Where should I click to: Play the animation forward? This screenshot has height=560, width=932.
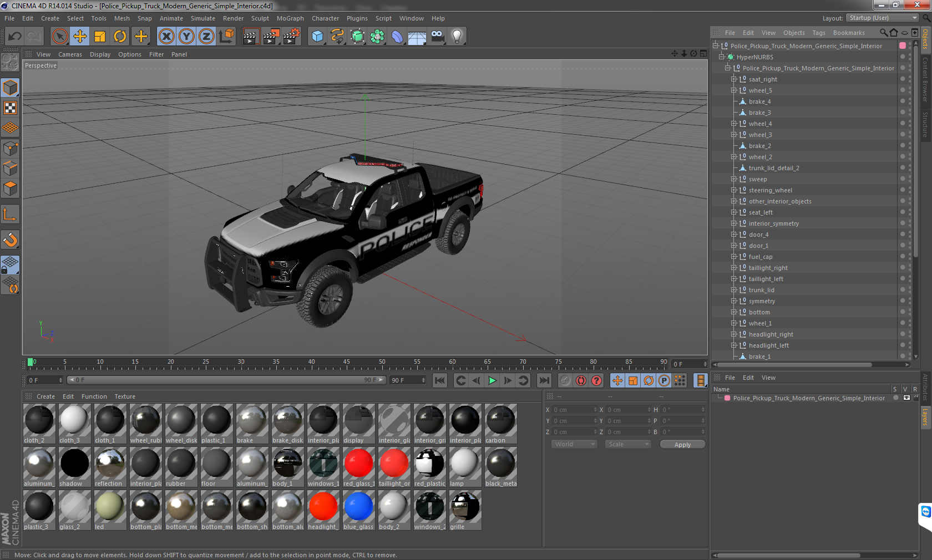tap(492, 380)
